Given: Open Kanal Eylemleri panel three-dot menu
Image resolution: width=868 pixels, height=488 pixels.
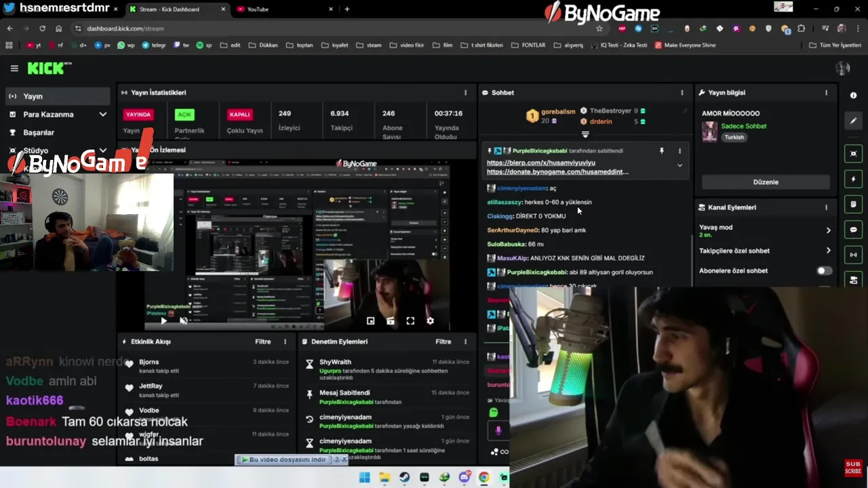Looking at the screenshot, I should 826,207.
